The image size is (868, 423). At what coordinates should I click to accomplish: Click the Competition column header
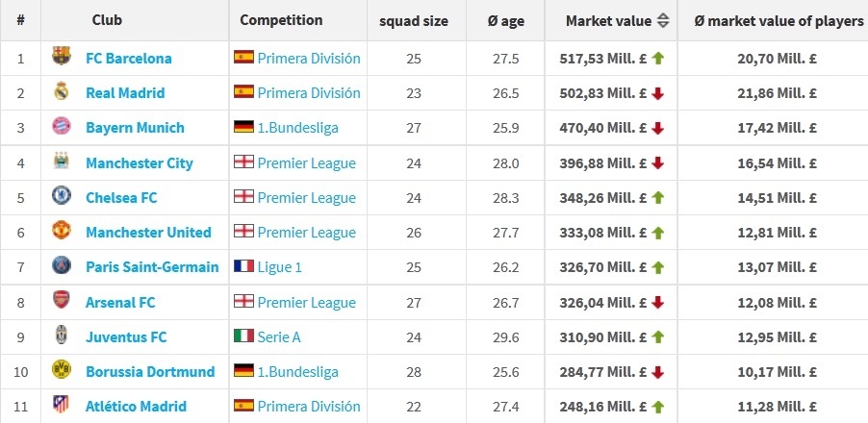coord(281,20)
